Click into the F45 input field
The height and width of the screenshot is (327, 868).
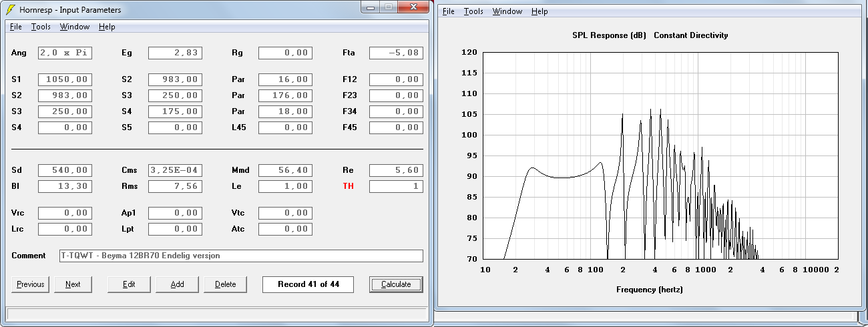[396, 127]
